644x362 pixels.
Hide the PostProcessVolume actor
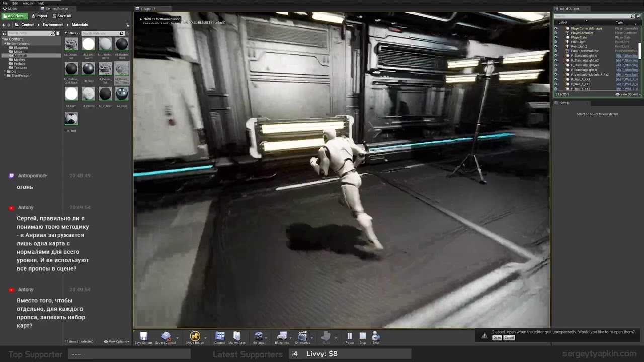556,51
